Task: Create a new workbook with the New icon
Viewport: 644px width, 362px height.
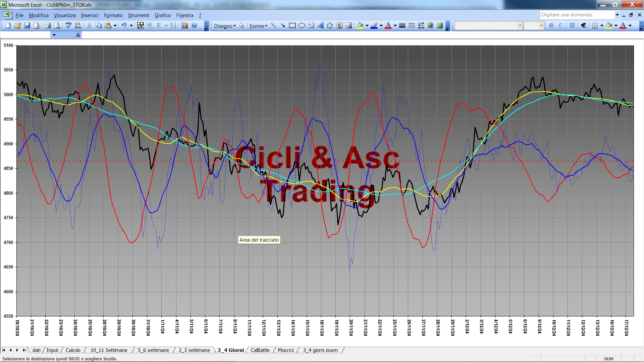Action: pos(8,25)
